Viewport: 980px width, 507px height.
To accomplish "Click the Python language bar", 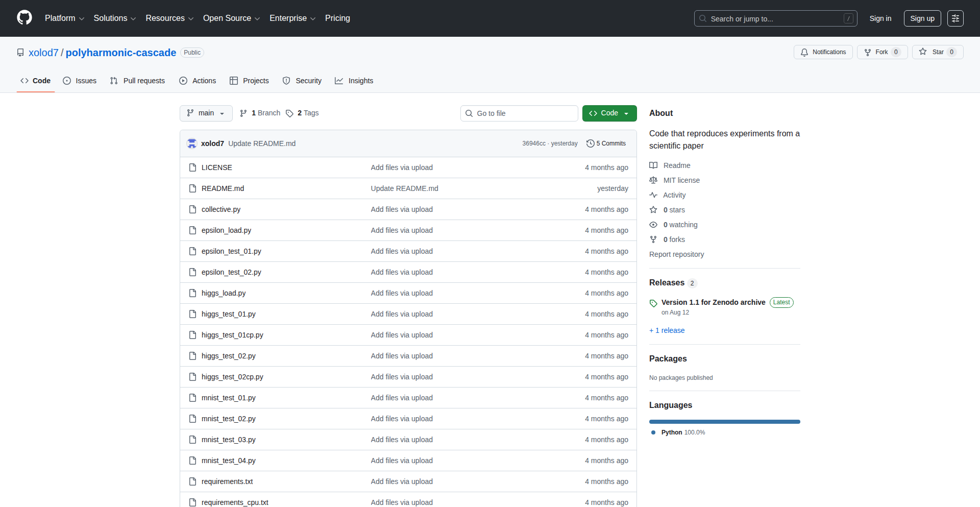I will point(724,422).
